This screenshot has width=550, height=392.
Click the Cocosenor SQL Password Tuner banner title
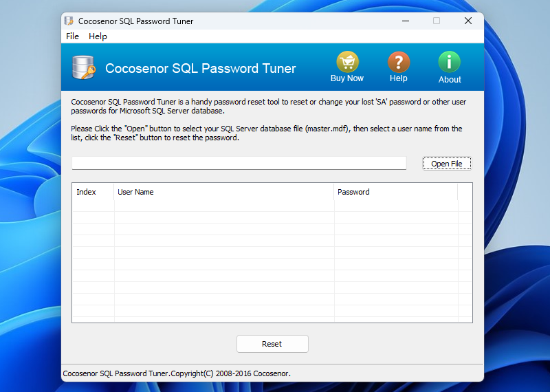200,68
